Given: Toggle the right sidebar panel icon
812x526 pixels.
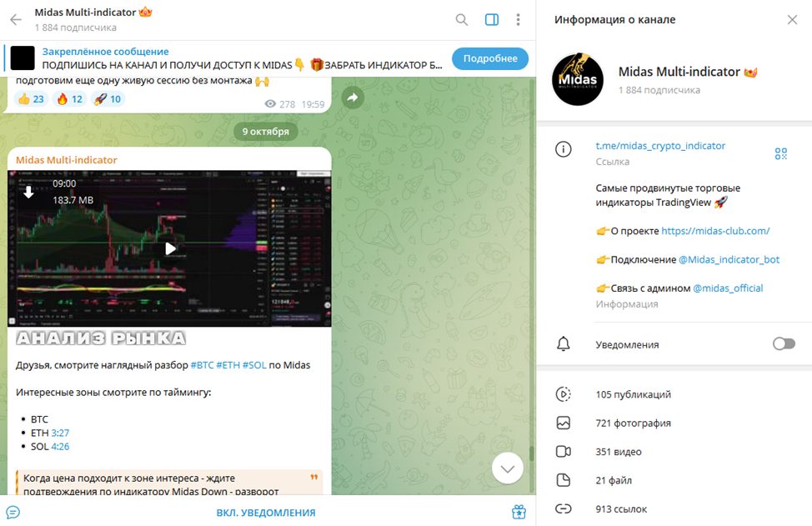Looking at the screenshot, I should pos(491,20).
